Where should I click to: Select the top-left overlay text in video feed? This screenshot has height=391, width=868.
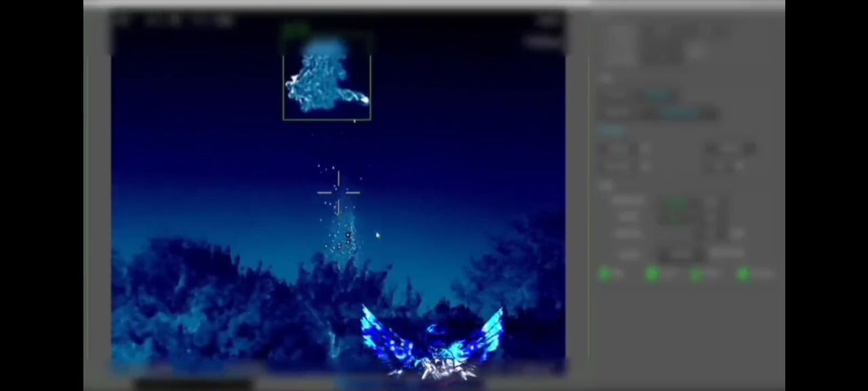tap(173, 20)
